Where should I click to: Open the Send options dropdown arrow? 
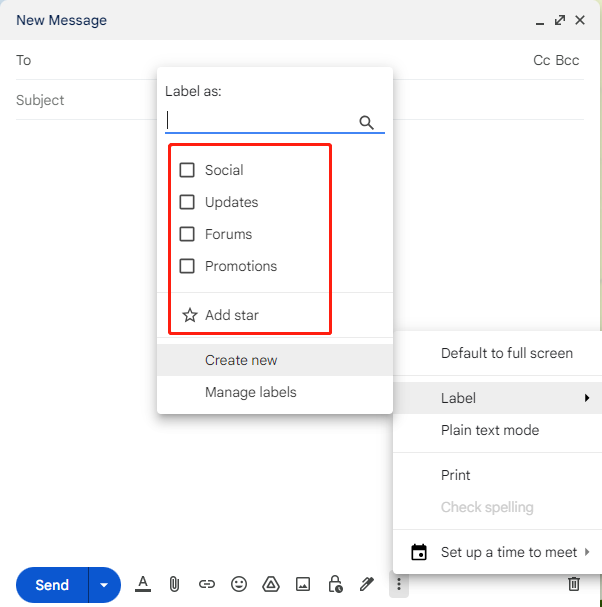coord(104,585)
